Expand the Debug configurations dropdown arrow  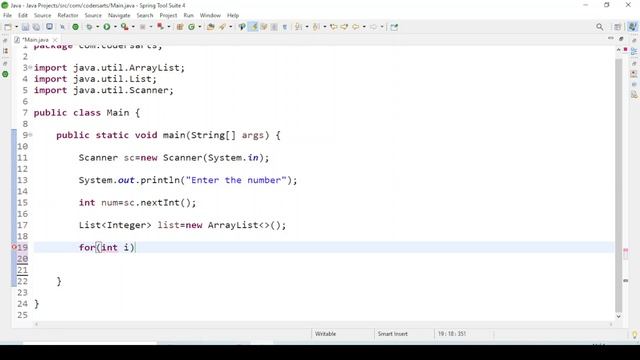(97, 27)
